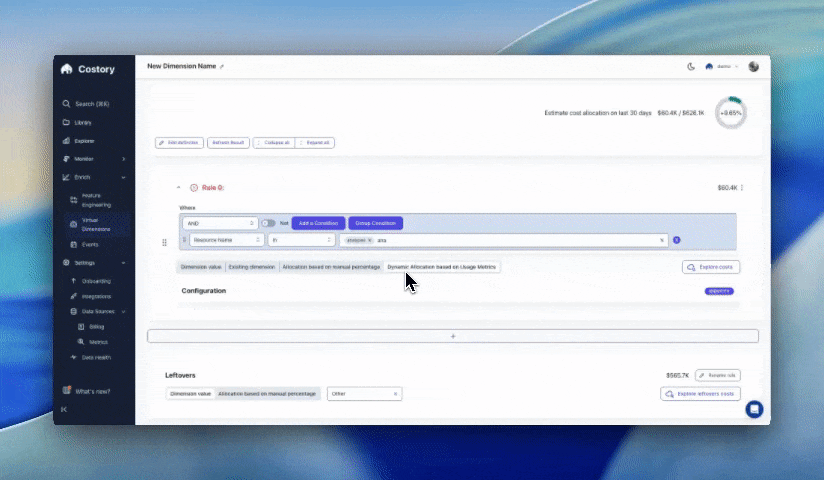Viewport: 824px width, 480px height.
Task: Click Explore leftovers costs button
Action: click(701, 394)
